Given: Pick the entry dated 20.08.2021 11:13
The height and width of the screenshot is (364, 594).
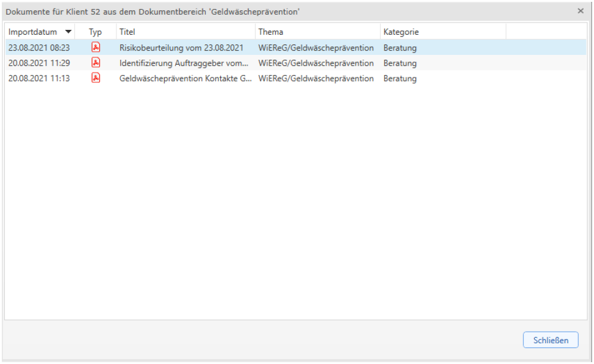Looking at the screenshot, I should tap(39, 78).
